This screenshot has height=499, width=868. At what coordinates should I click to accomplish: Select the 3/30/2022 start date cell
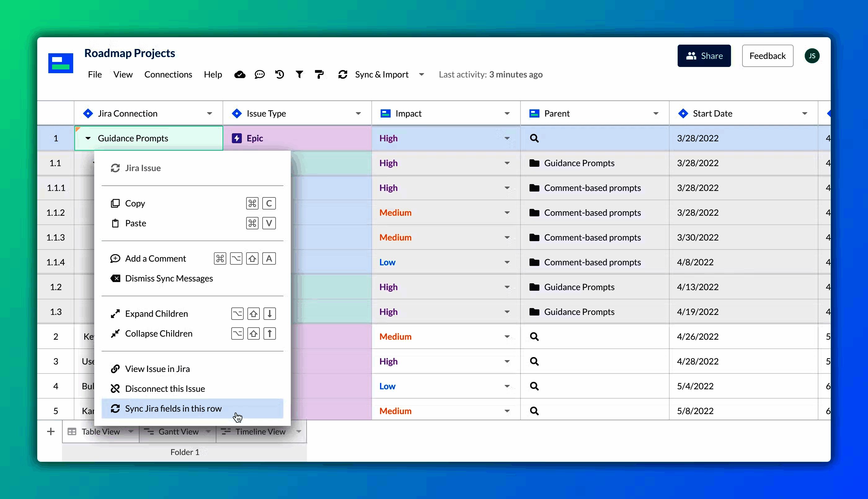[743, 237]
